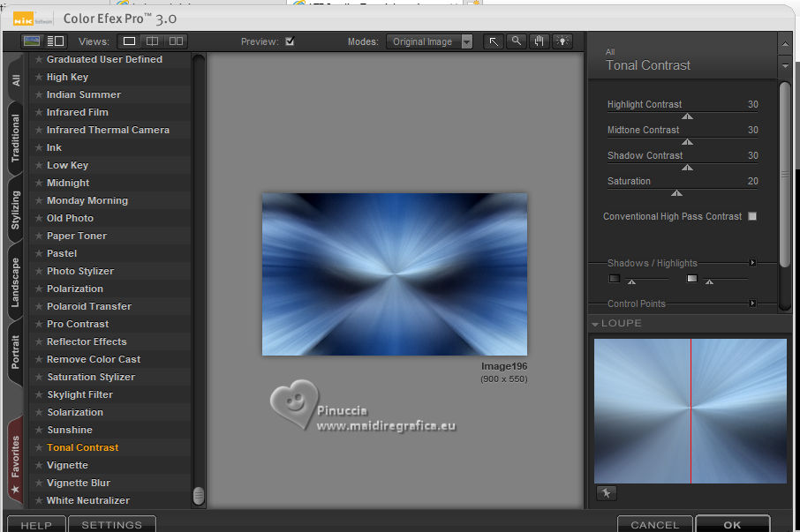Open the Landscape tab

coord(16,282)
